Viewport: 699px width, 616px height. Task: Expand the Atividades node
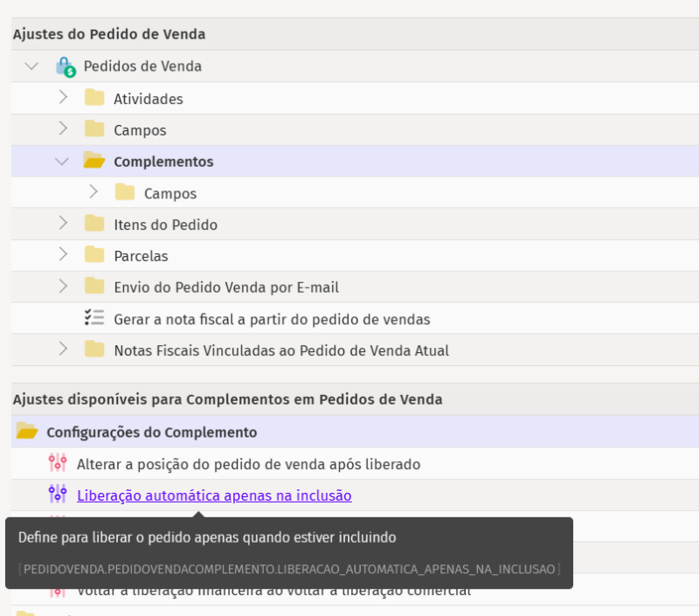point(62,98)
